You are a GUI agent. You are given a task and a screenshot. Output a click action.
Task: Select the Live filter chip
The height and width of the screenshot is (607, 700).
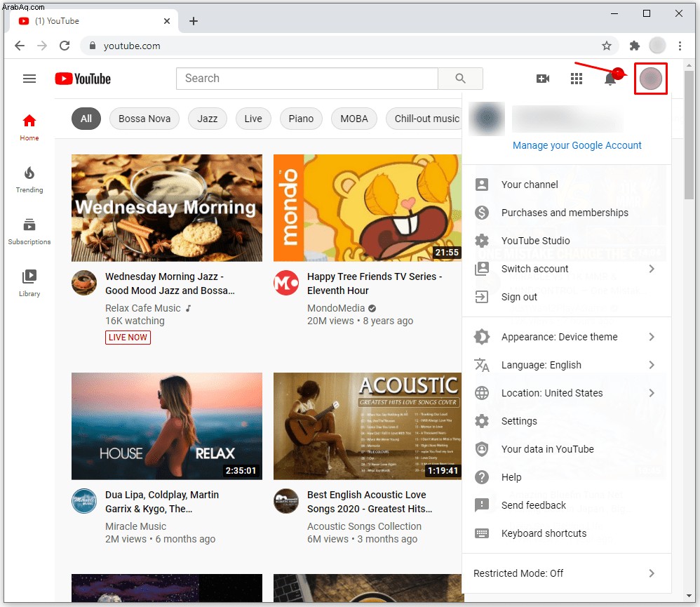pos(253,119)
